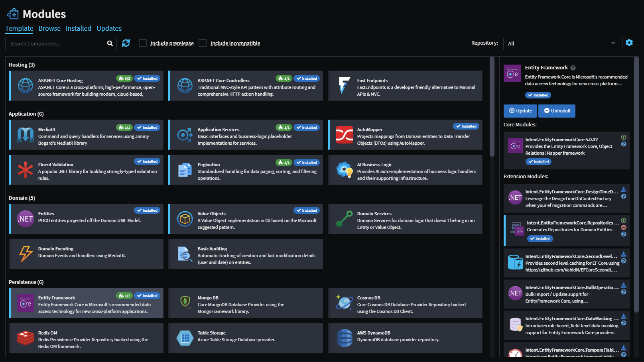Click the Search Components input field
Viewport: 644px width, 362px height.
point(56,43)
